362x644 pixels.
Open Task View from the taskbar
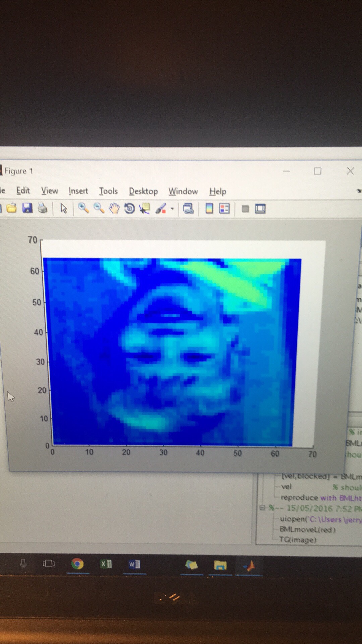[x=49, y=563]
